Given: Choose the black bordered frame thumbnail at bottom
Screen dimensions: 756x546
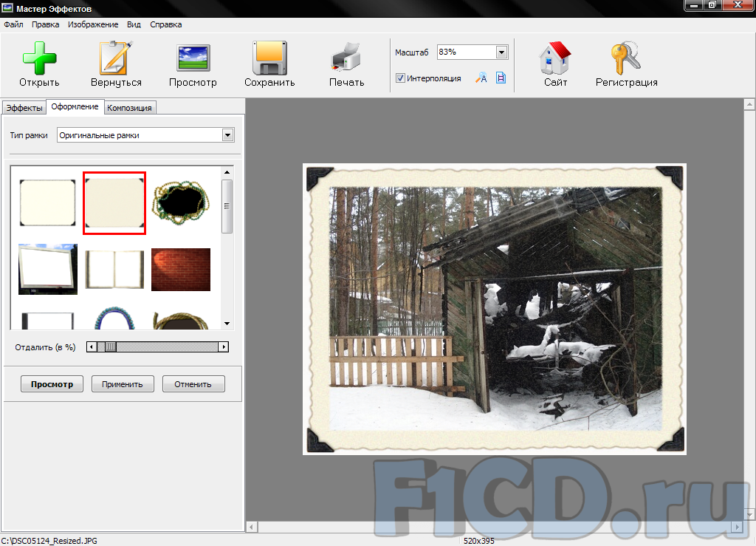Looking at the screenshot, I should pyautogui.click(x=48, y=321).
